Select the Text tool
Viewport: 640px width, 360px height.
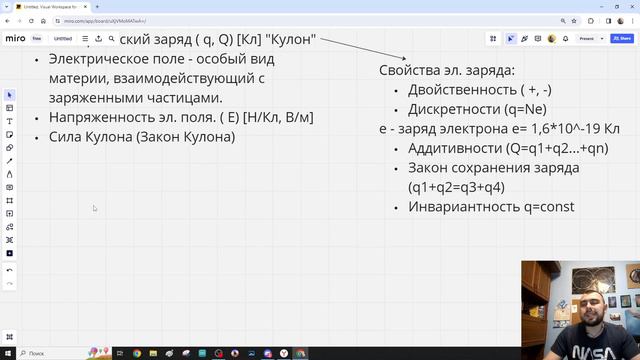[9, 121]
